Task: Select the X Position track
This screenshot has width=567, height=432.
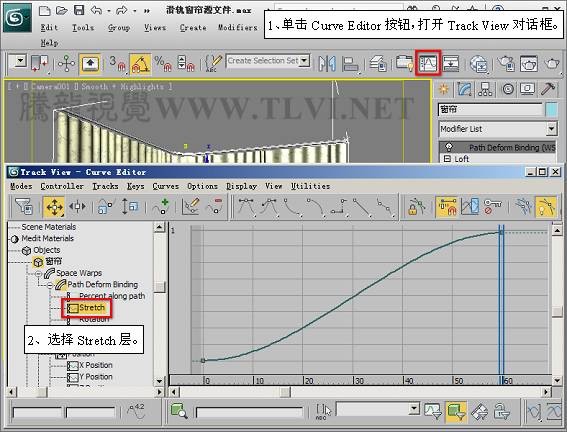Action: pos(96,365)
